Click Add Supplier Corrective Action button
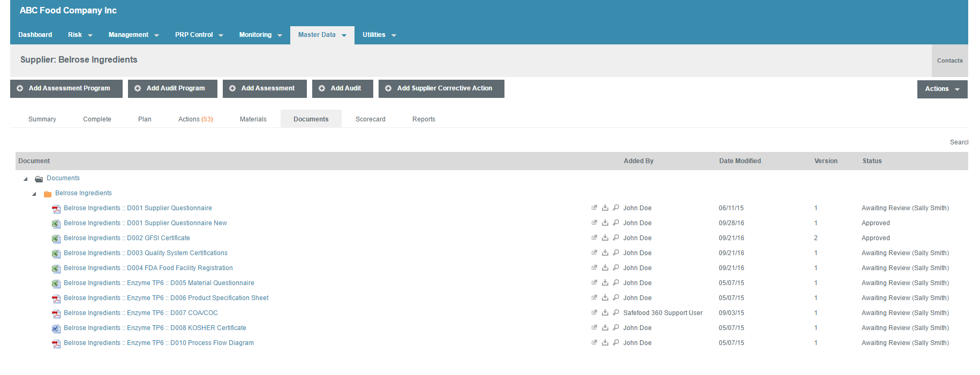The height and width of the screenshot is (375, 980). [x=441, y=89]
